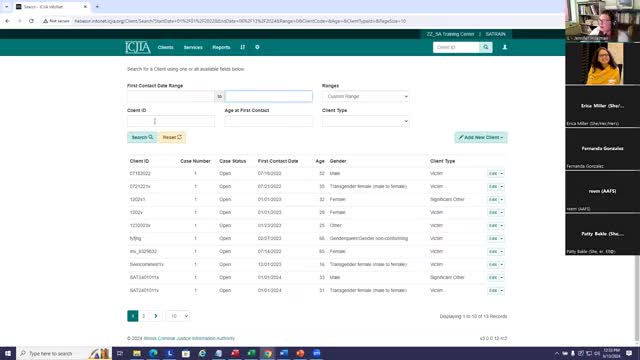Open Zoom from the taskbar
This screenshot has height=360, width=640.
click(x=317, y=353)
